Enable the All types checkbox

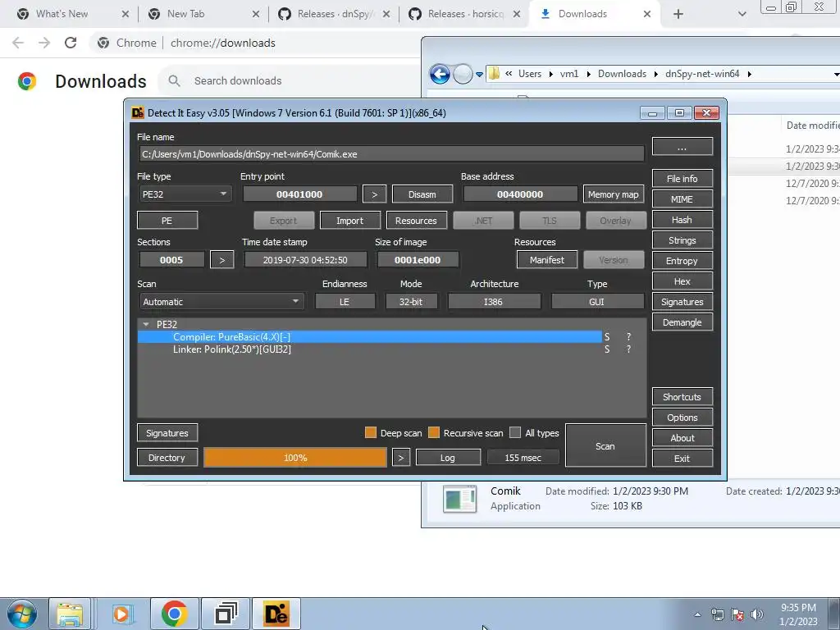(515, 433)
